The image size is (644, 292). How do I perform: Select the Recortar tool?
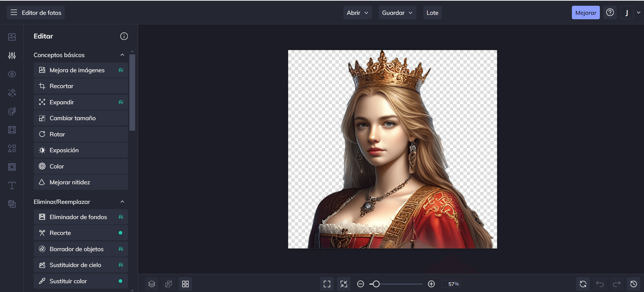81,86
